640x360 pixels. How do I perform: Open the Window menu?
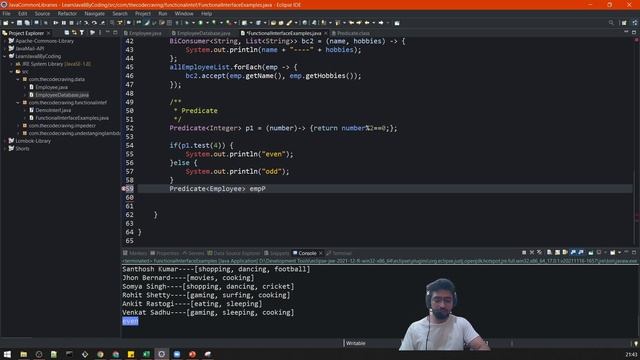click(184, 13)
